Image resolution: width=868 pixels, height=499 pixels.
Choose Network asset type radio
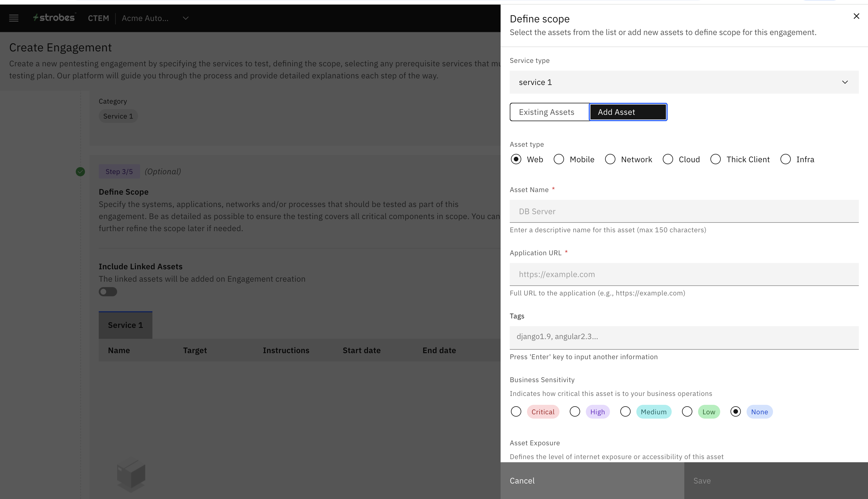click(610, 159)
